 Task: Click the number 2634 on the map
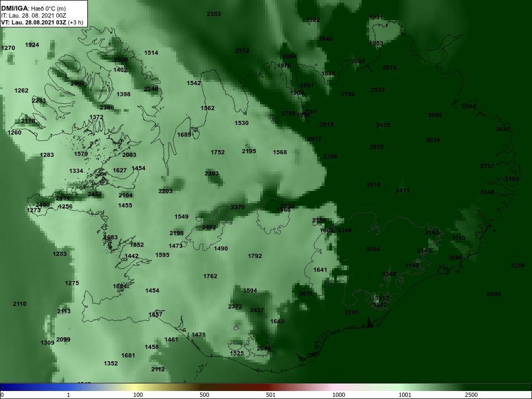click(433, 140)
